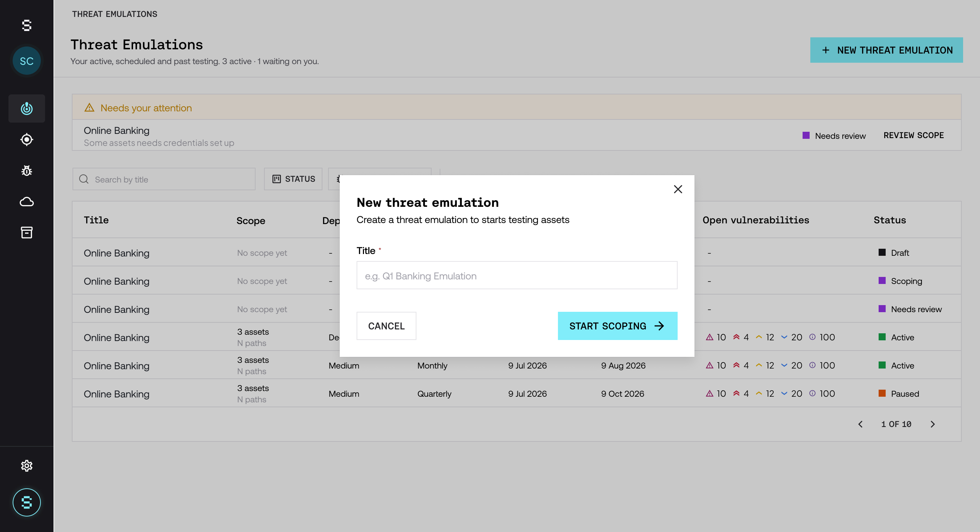Click the Quarterly frequency cell
Image resolution: width=980 pixels, height=532 pixels.
(434, 394)
